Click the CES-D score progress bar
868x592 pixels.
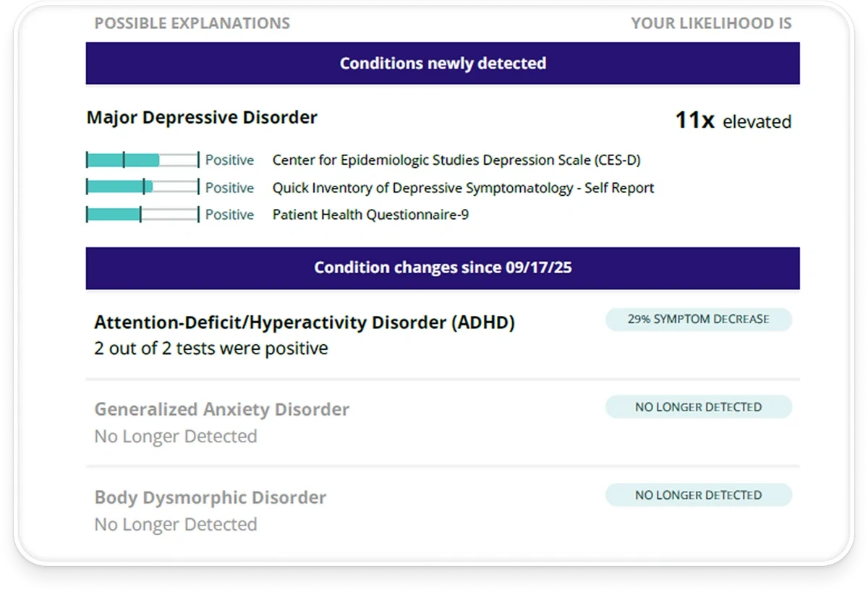click(142, 160)
